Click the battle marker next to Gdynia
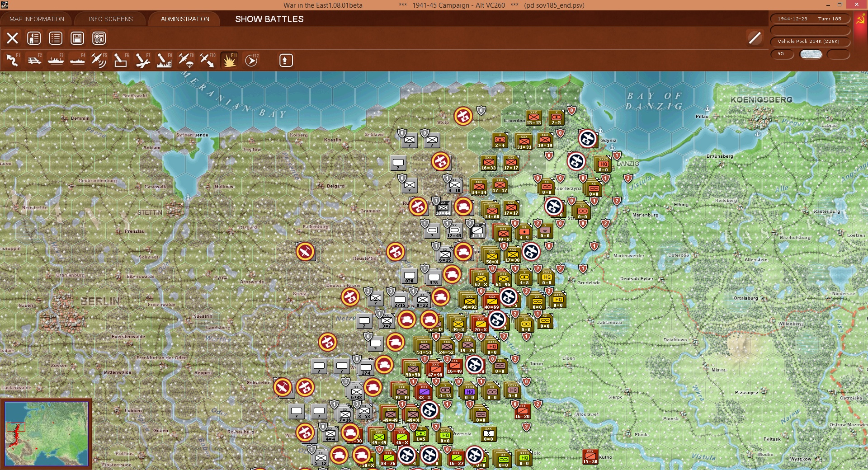This screenshot has width=868, height=470. [x=588, y=139]
